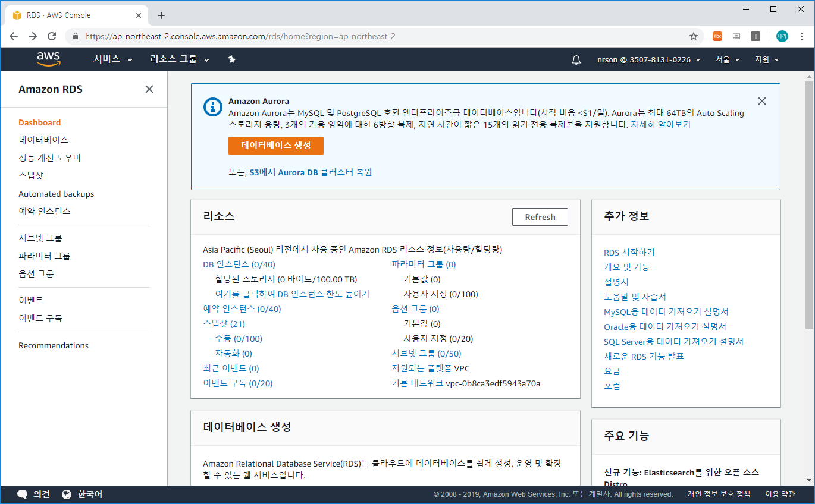Open the notifications bell icon
The image size is (815, 504).
coord(576,59)
